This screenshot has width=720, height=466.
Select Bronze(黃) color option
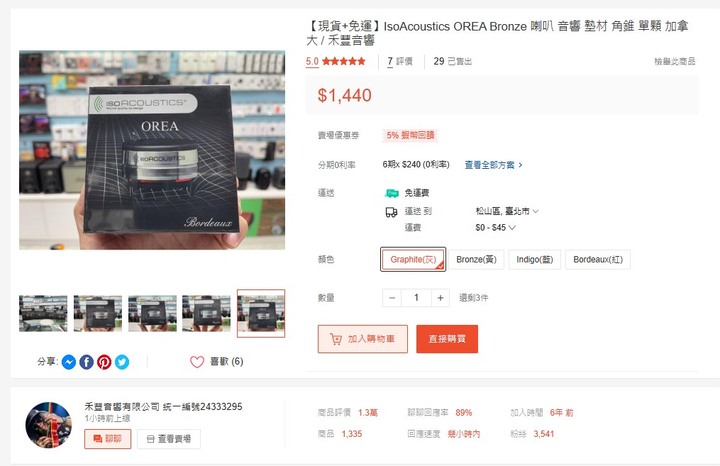point(476,259)
